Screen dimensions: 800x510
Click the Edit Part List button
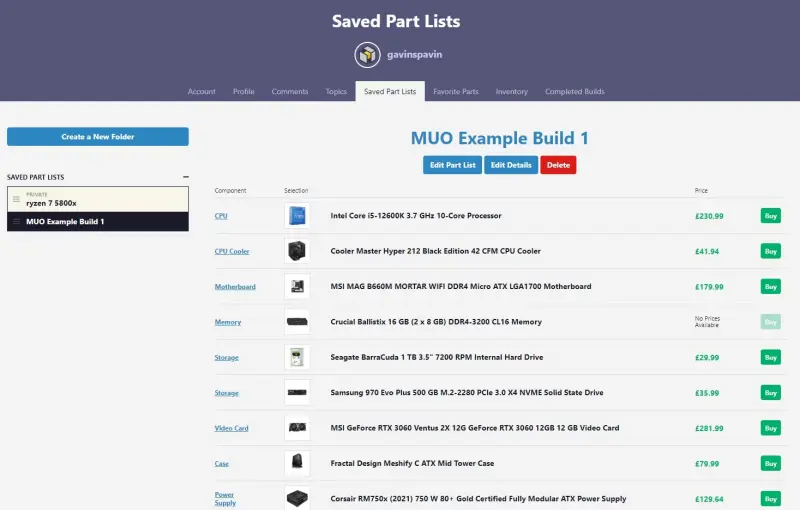pyautogui.click(x=453, y=165)
